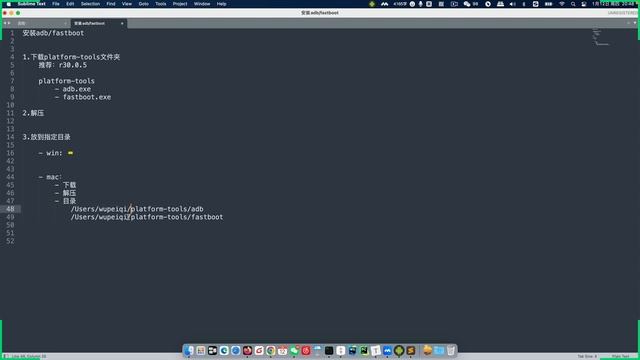Open the Help menu
The image size is (640, 360).
[x=221, y=4]
